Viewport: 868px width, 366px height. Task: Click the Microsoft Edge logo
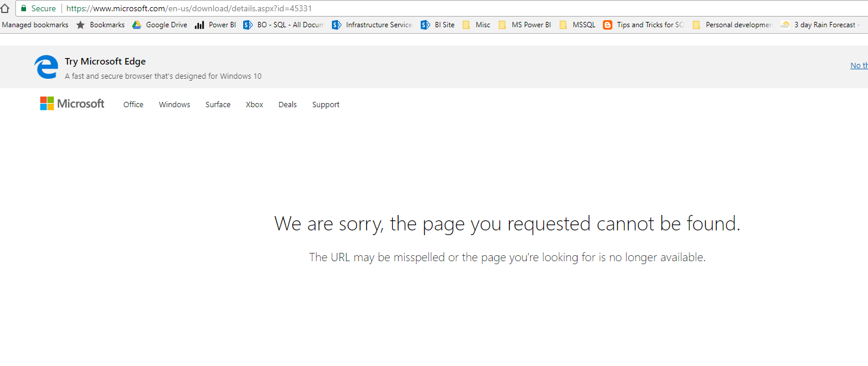click(46, 67)
